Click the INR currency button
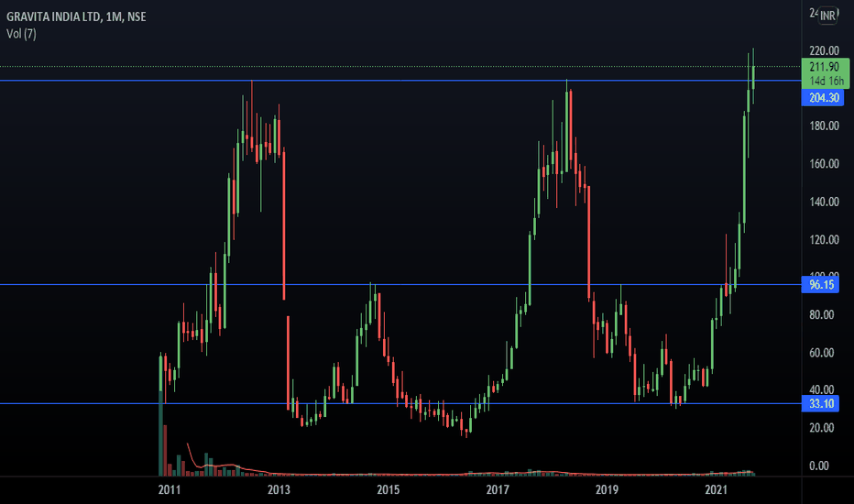This screenshot has height=504, width=854. click(827, 16)
